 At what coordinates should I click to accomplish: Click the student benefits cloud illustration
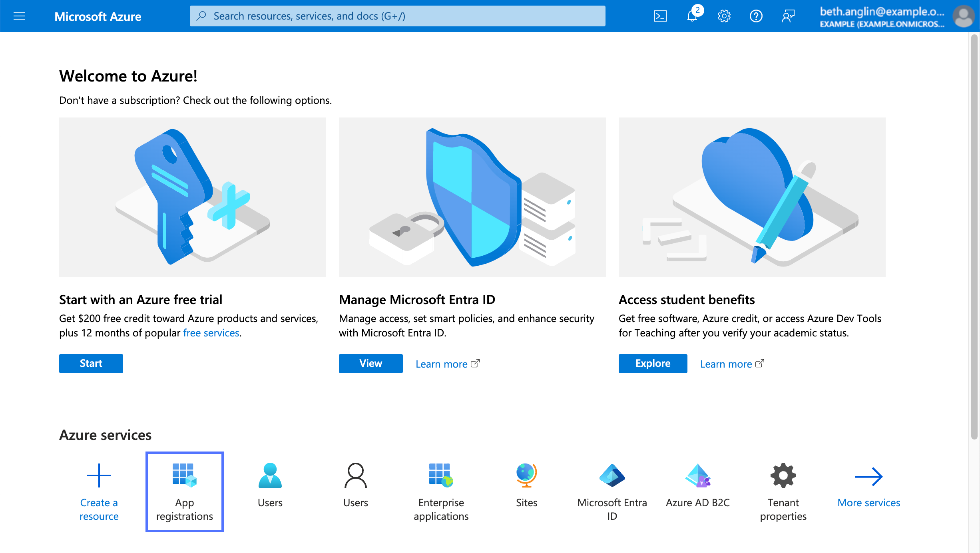click(752, 197)
